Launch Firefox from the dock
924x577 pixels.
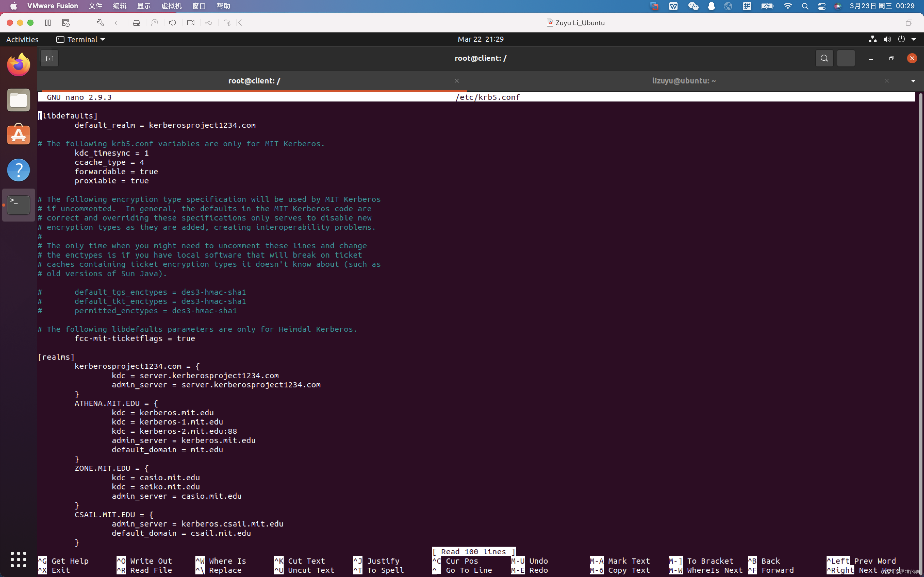tap(18, 65)
